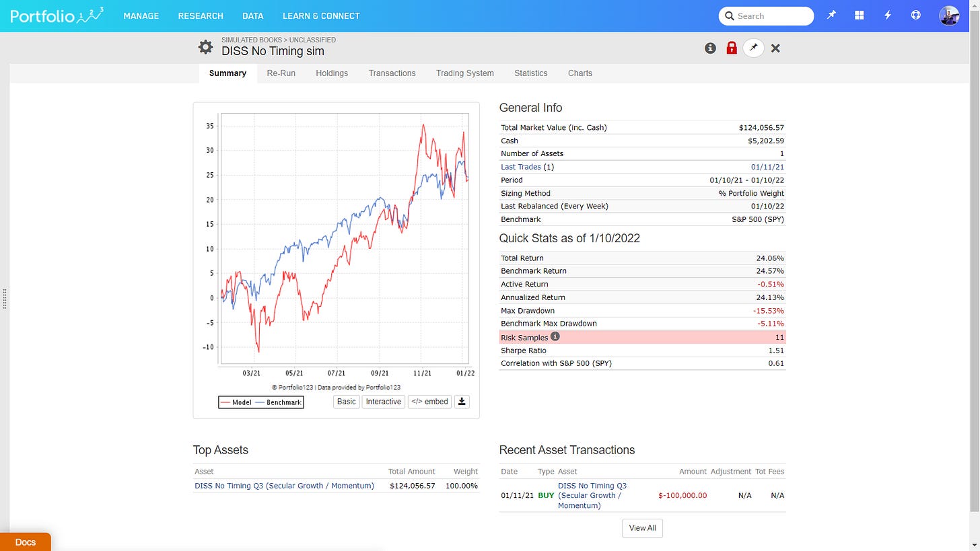The height and width of the screenshot is (551, 980).
Task: Click the </> embed button
Action: pyautogui.click(x=429, y=402)
